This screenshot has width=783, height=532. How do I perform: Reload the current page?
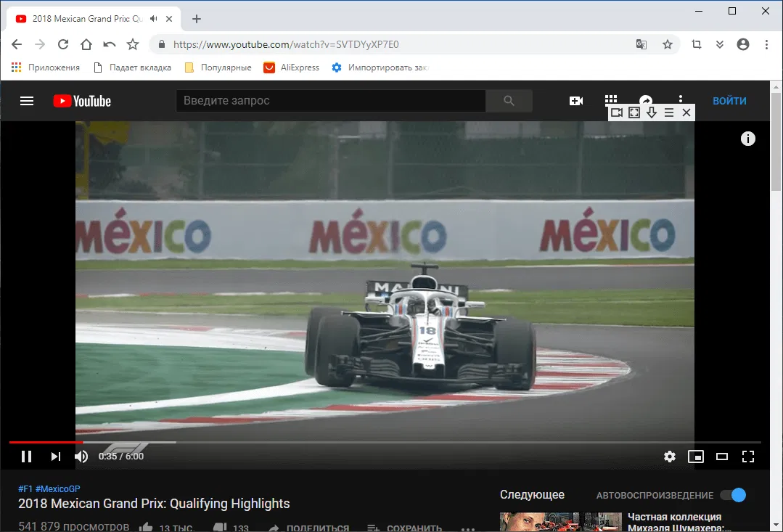click(x=63, y=44)
